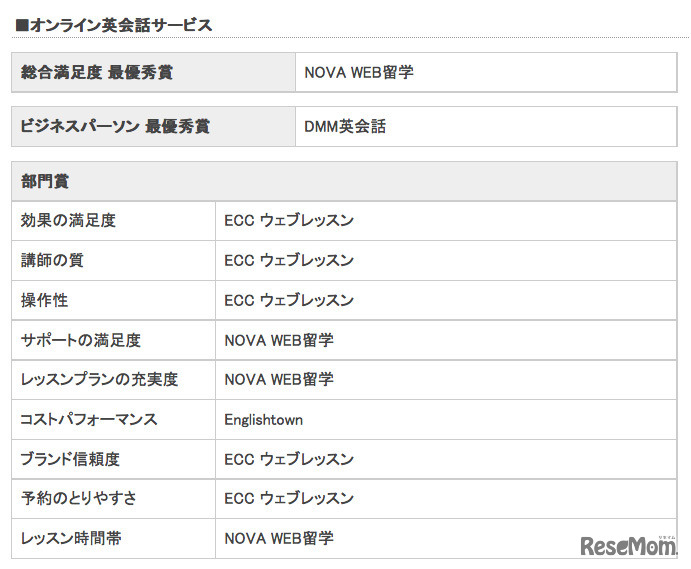Click NOVA WEB留学 in the 総合満足度 最優秀賞 row
This screenshot has width=691, height=569.
[x=359, y=73]
